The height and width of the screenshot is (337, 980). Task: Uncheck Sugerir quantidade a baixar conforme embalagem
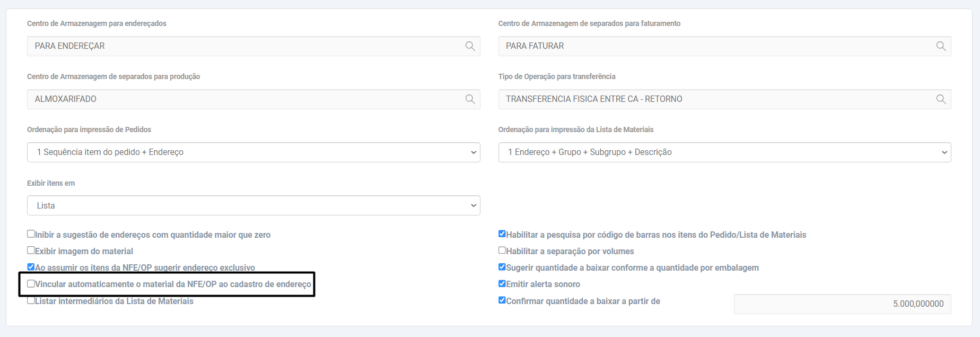tap(502, 267)
